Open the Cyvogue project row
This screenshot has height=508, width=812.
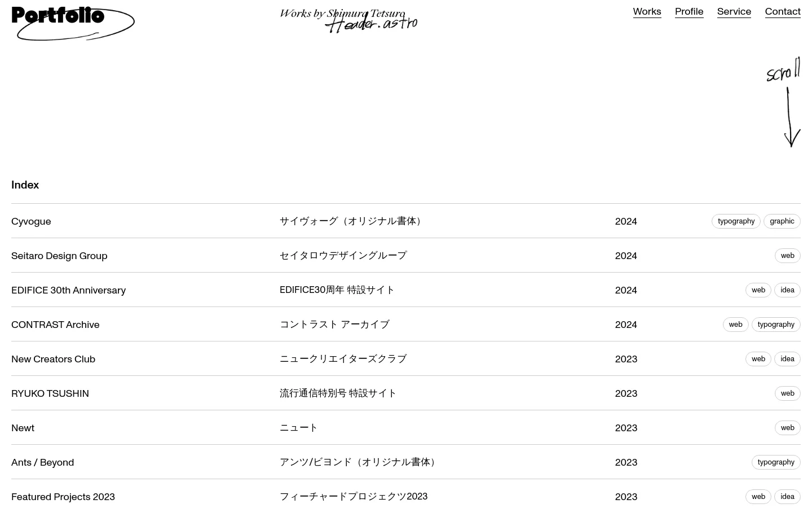406,221
